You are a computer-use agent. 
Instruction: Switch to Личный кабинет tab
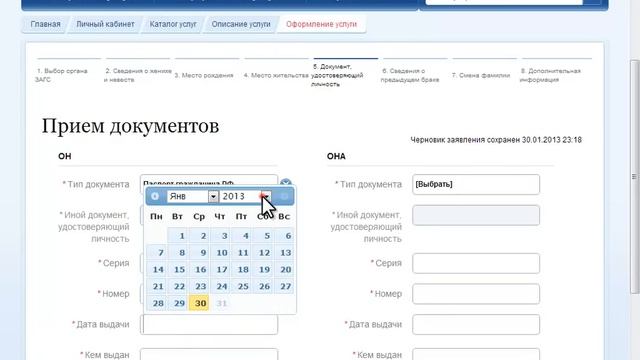click(105, 24)
